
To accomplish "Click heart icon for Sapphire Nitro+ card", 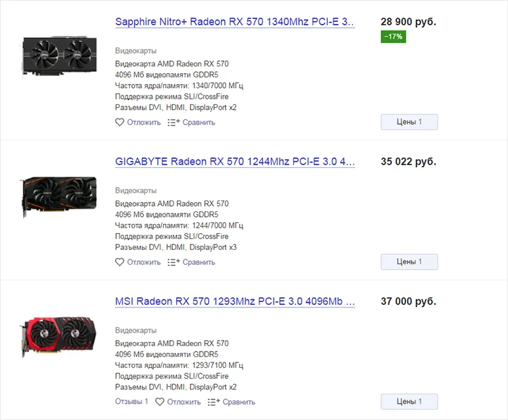I will point(119,122).
